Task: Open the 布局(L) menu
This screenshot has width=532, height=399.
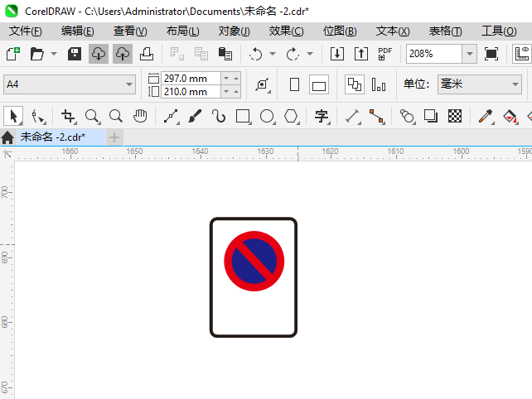Action: coord(183,31)
